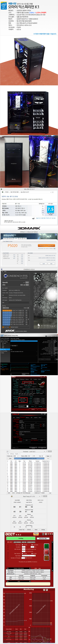Click the Start button in LinX
58x644 pixels.
coord(10,458)
